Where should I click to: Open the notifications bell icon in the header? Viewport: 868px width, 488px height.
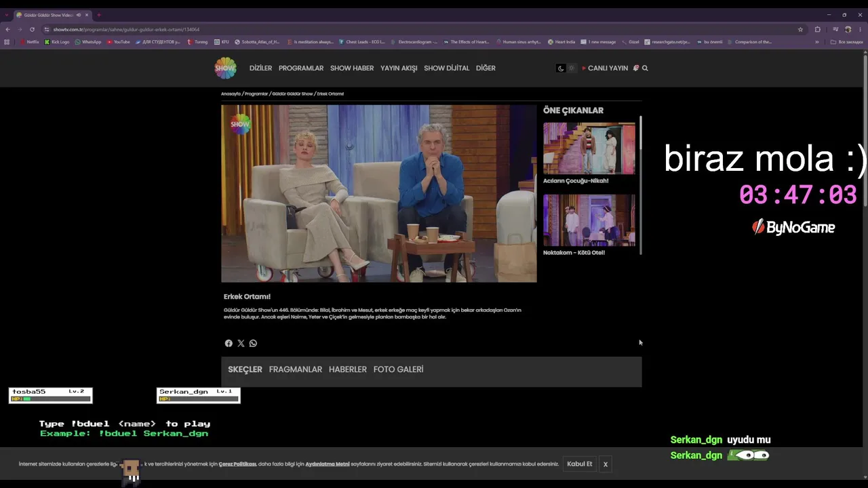click(x=635, y=68)
